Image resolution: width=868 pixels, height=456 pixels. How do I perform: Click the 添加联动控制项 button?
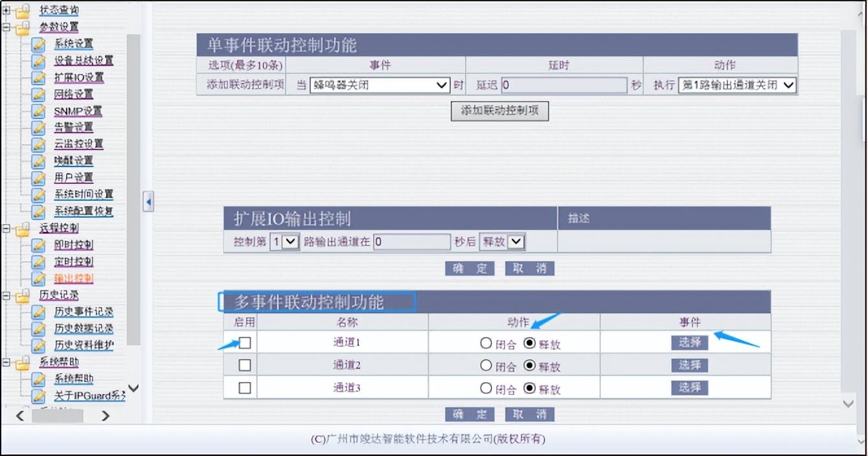(x=499, y=111)
